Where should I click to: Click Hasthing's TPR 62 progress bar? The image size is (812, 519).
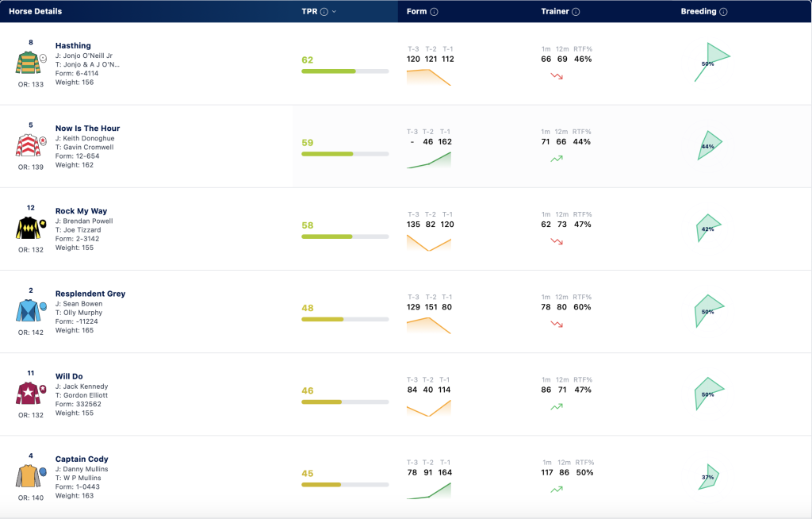coord(345,71)
